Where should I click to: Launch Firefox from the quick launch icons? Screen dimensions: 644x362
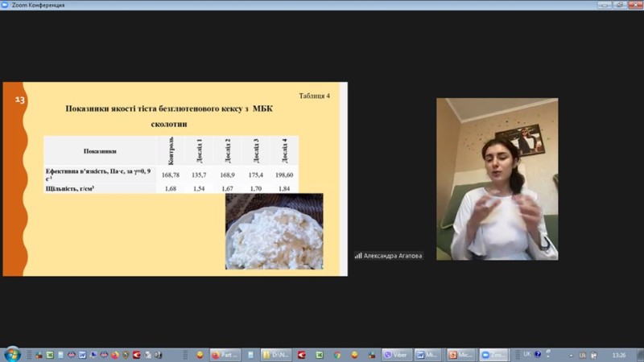coord(115,355)
